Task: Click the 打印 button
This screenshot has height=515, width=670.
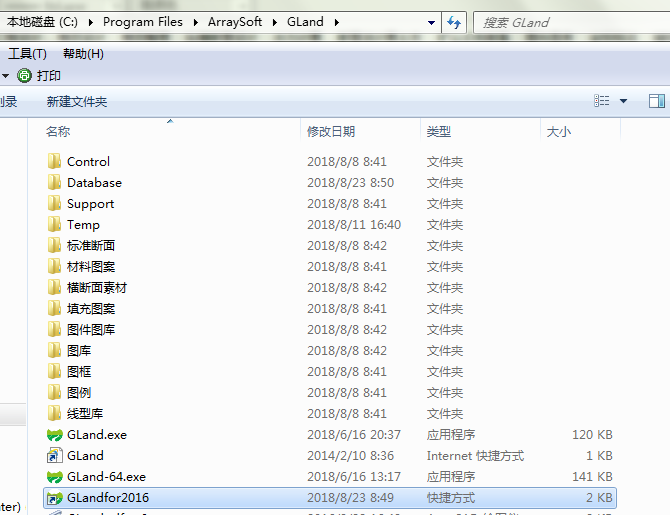Action: point(48,76)
